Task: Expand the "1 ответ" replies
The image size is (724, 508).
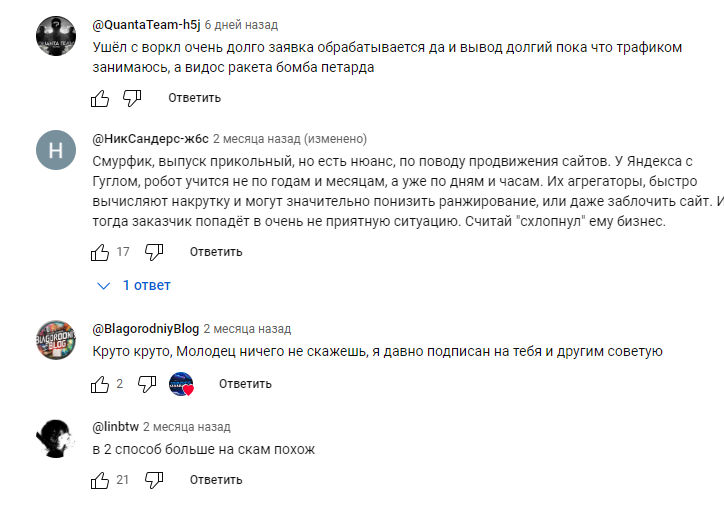Action: click(135, 285)
